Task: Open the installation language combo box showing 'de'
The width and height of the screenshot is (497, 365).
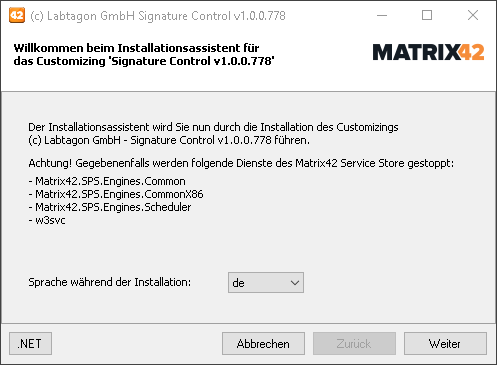Action: coord(266,283)
